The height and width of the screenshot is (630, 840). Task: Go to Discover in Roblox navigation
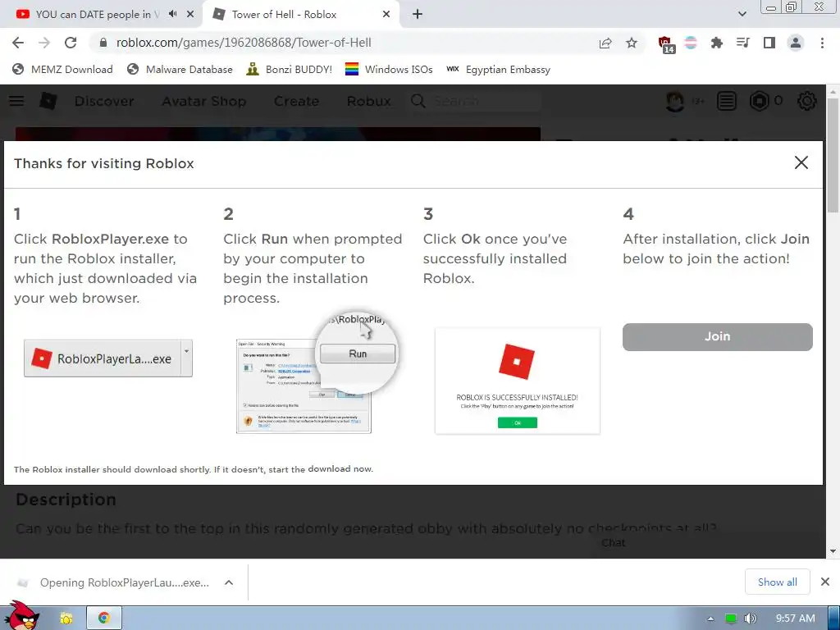104,101
